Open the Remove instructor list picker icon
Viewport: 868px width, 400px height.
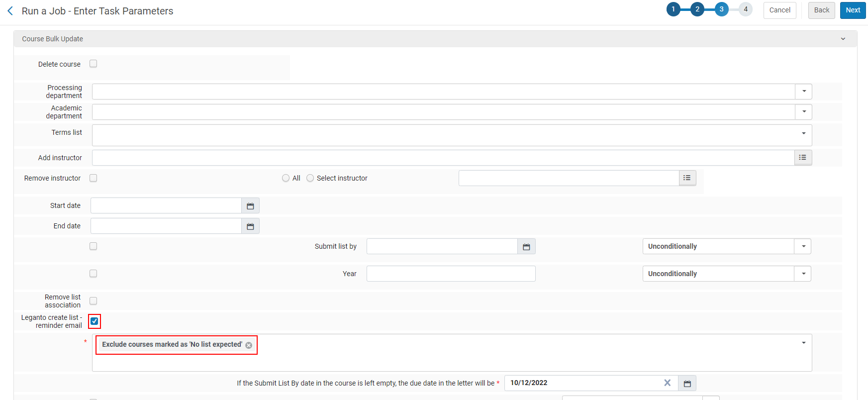[x=687, y=178]
